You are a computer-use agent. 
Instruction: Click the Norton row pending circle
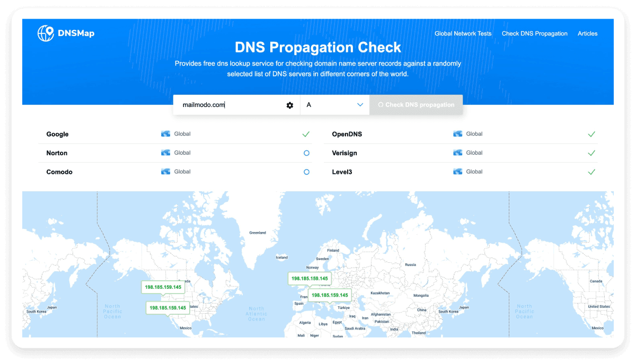point(306,153)
